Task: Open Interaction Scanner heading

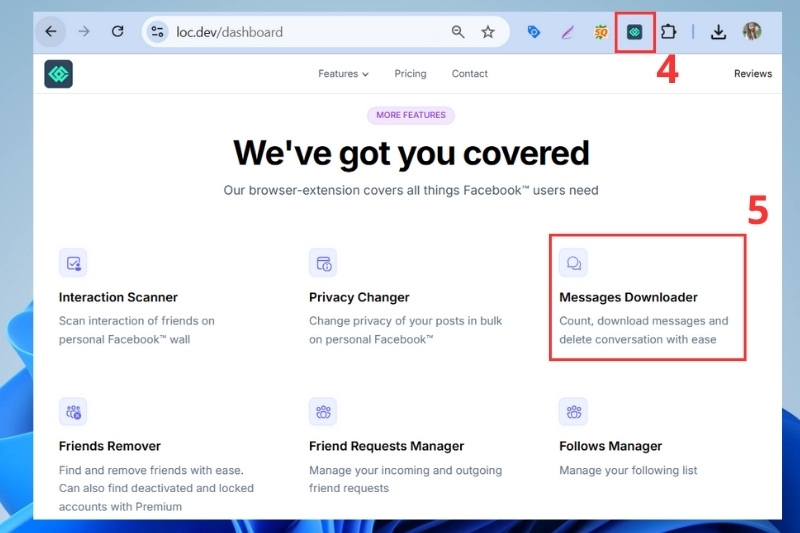Action: 118,297
